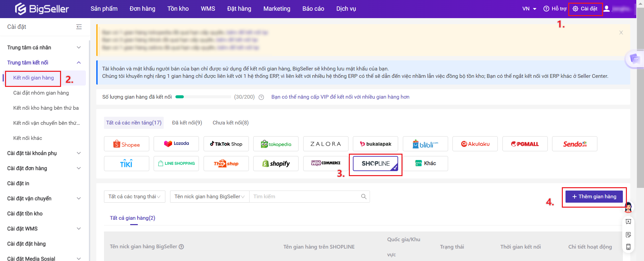The image size is (644, 261).
Task: Select LINE SHOPPING platform
Action: point(176,164)
